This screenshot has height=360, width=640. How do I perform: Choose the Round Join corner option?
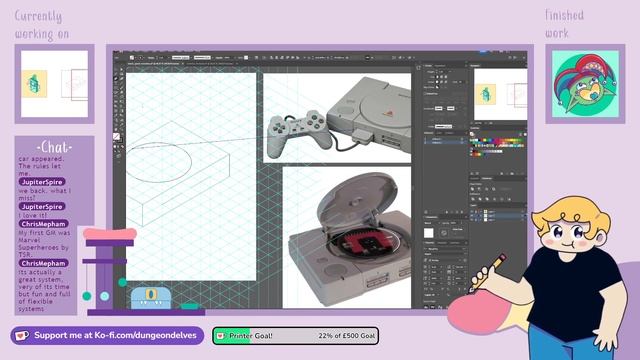[442, 82]
